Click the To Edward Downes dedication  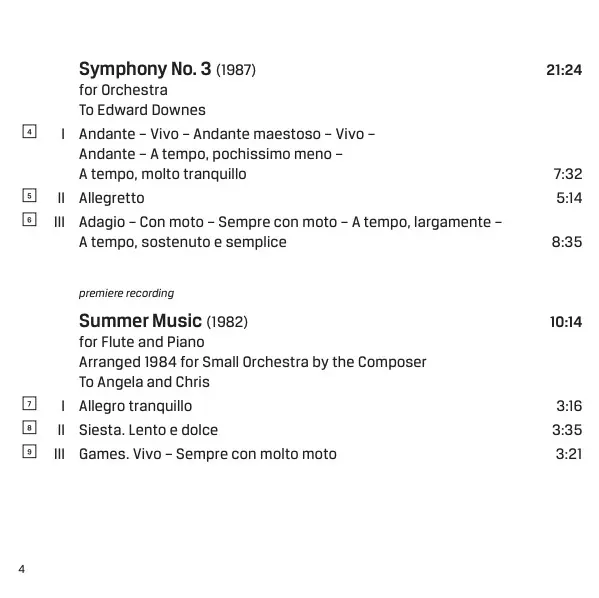click(x=142, y=110)
